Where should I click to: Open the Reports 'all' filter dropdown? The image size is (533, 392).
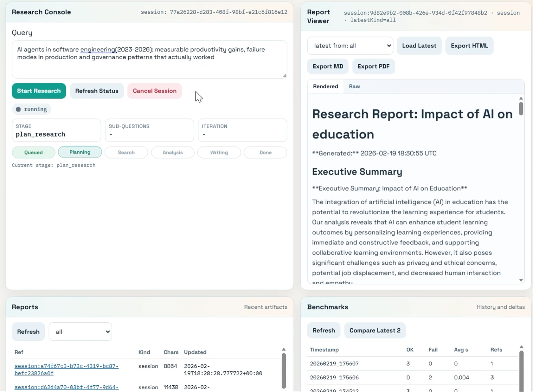(80, 332)
